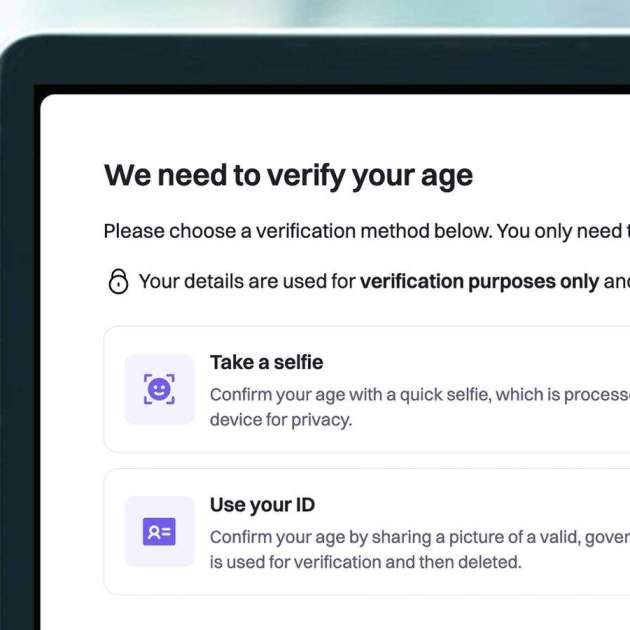Click "is used for verification and then deleted" line
This screenshot has width=630, height=630.
click(365, 562)
